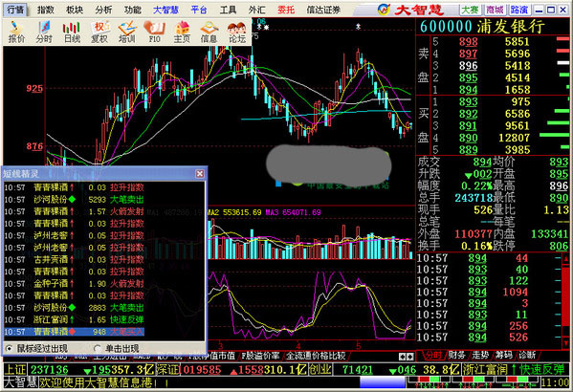Open the 日线 daily K-line icon
This screenshot has height=392, width=573.
(72, 32)
